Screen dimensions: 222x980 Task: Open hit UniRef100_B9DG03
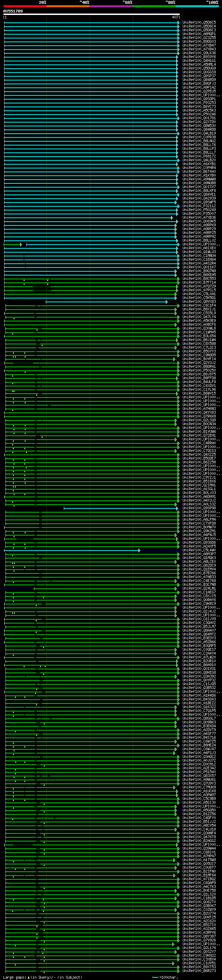199,41
